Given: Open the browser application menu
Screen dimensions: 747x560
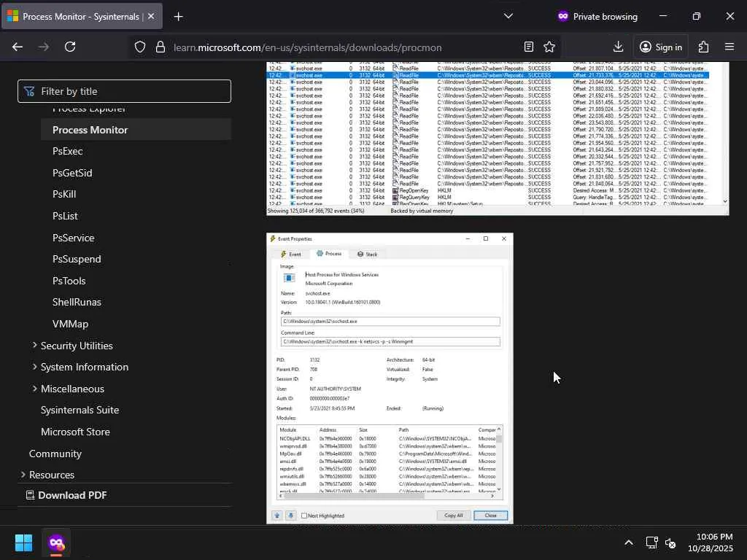Looking at the screenshot, I should [x=729, y=47].
